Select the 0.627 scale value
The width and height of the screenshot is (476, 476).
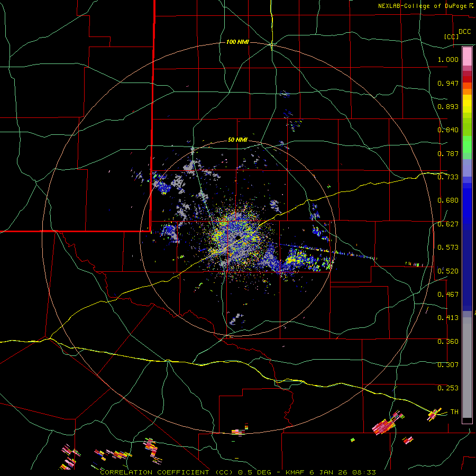tap(448, 224)
